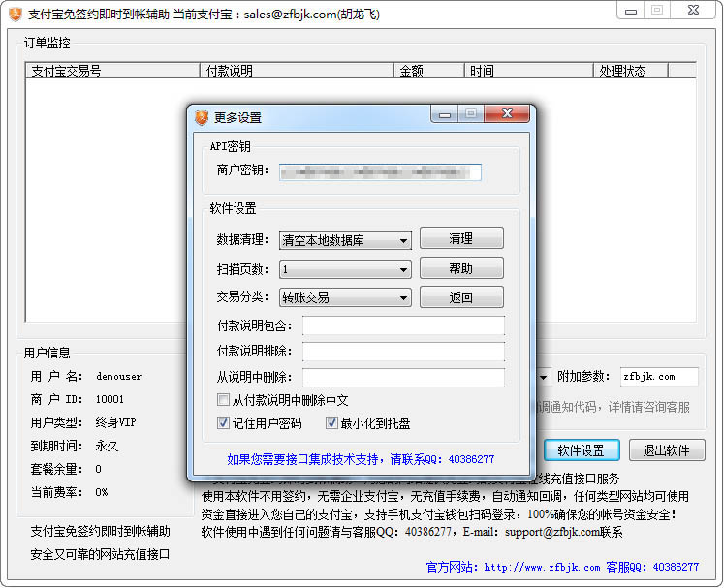Click the 终身VIP user type value

(x=115, y=422)
